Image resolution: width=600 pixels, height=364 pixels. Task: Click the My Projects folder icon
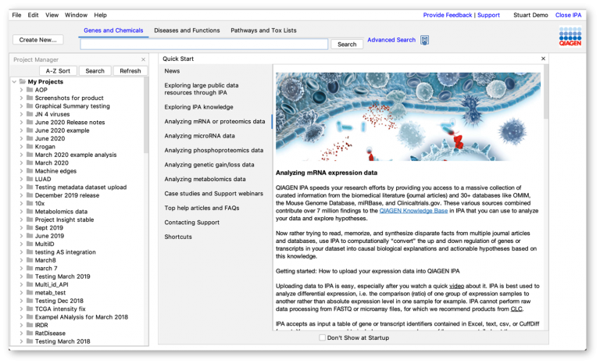[23, 81]
